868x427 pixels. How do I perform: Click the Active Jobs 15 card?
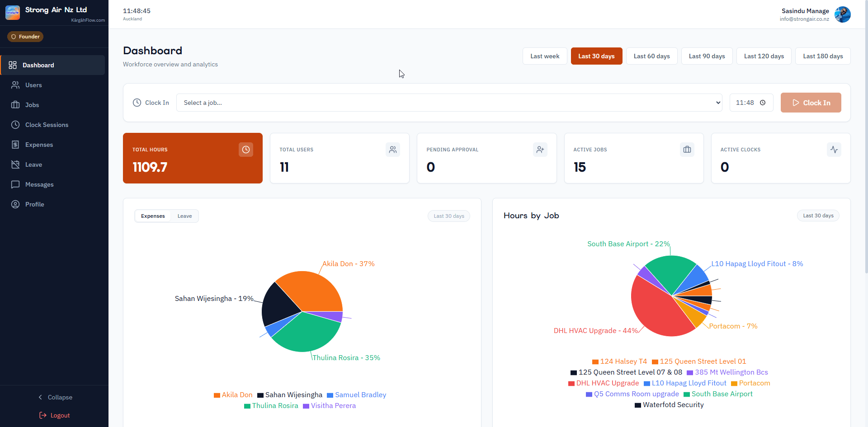(634, 158)
